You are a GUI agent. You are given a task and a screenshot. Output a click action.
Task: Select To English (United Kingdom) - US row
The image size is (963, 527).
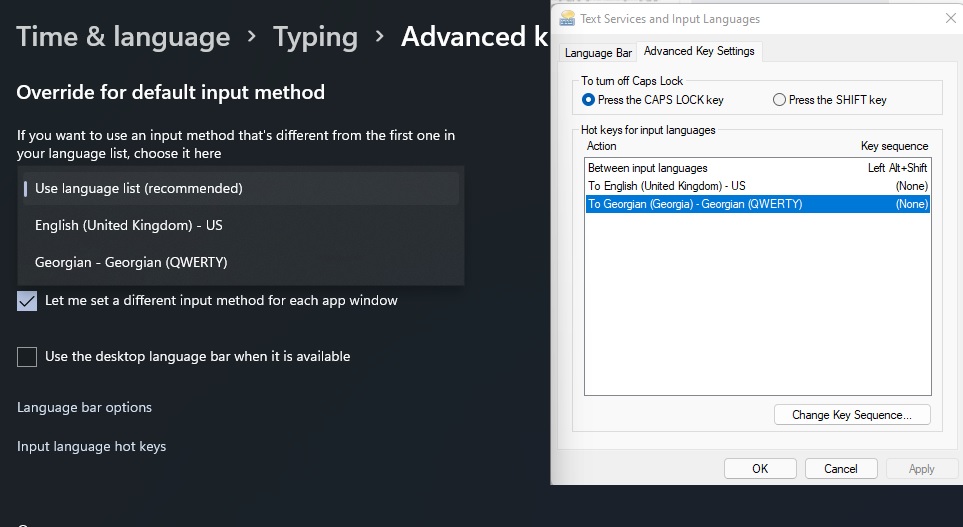point(757,186)
